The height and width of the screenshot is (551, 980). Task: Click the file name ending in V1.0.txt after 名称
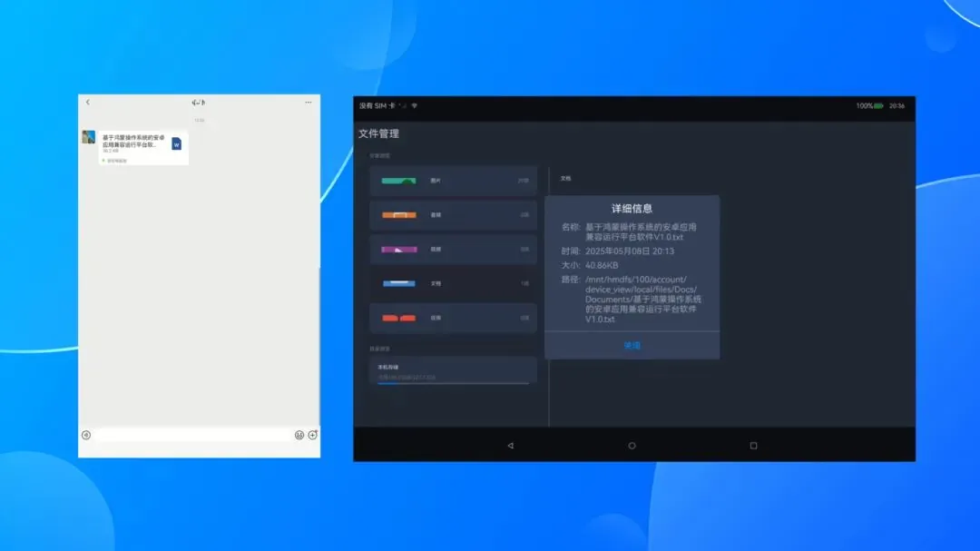[641, 232]
